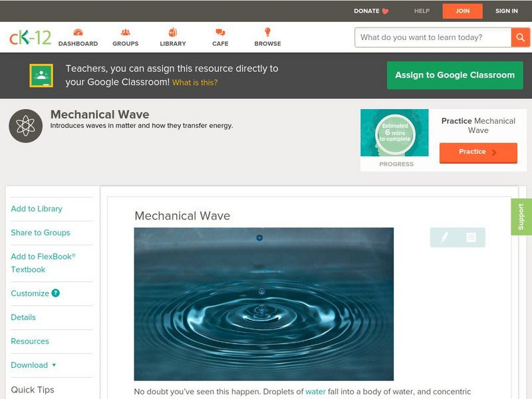Open the green Support side tab
Viewport: 532px width, 399px height.
(x=521, y=217)
